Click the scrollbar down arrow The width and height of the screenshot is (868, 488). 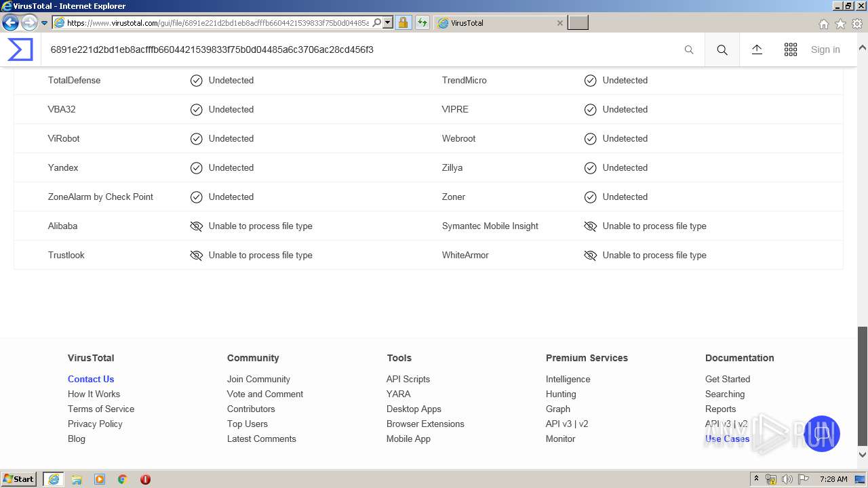[x=863, y=455]
